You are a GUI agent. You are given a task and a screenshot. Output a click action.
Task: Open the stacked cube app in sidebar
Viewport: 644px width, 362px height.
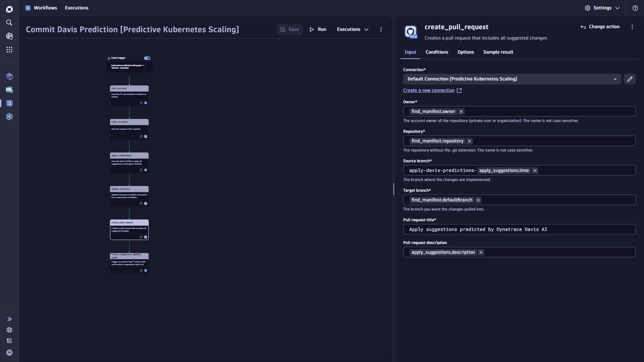tap(9, 76)
